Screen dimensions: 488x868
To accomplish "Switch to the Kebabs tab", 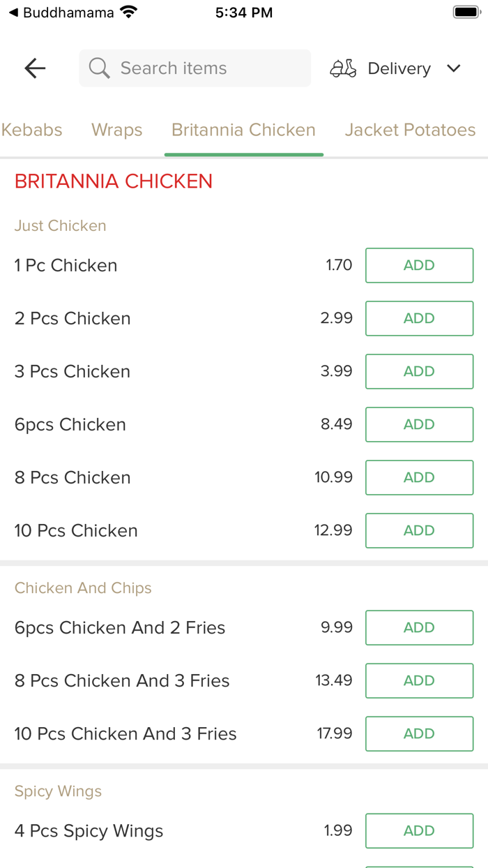I will pos(31,130).
